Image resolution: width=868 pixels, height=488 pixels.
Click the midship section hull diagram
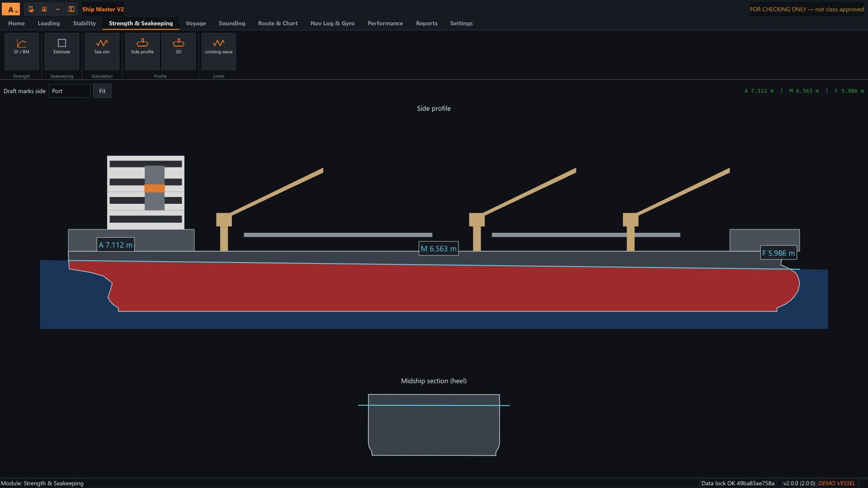coord(434,425)
